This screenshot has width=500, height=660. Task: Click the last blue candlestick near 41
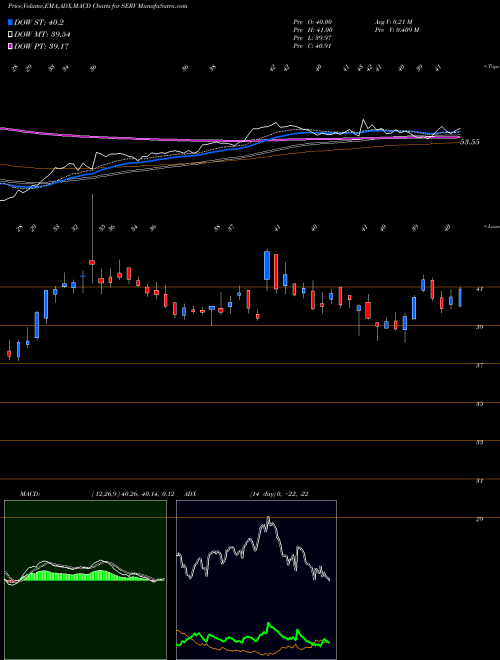(x=460, y=297)
